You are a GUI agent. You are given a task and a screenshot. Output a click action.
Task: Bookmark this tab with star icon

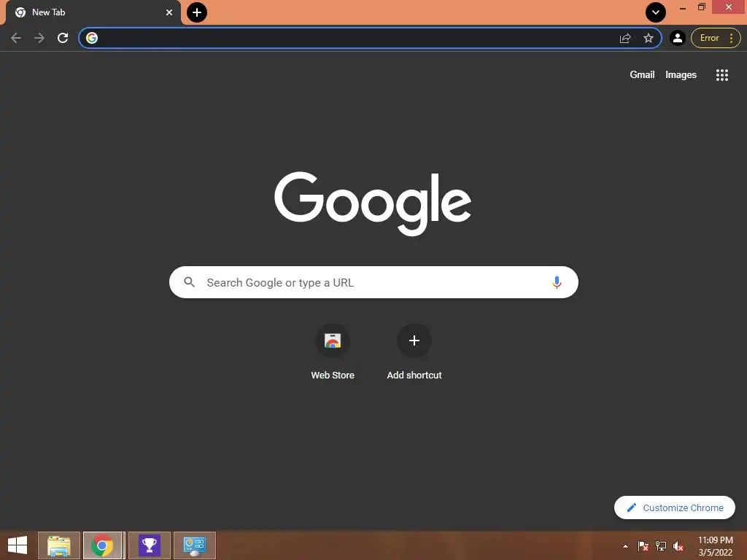click(x=649, y=38)
